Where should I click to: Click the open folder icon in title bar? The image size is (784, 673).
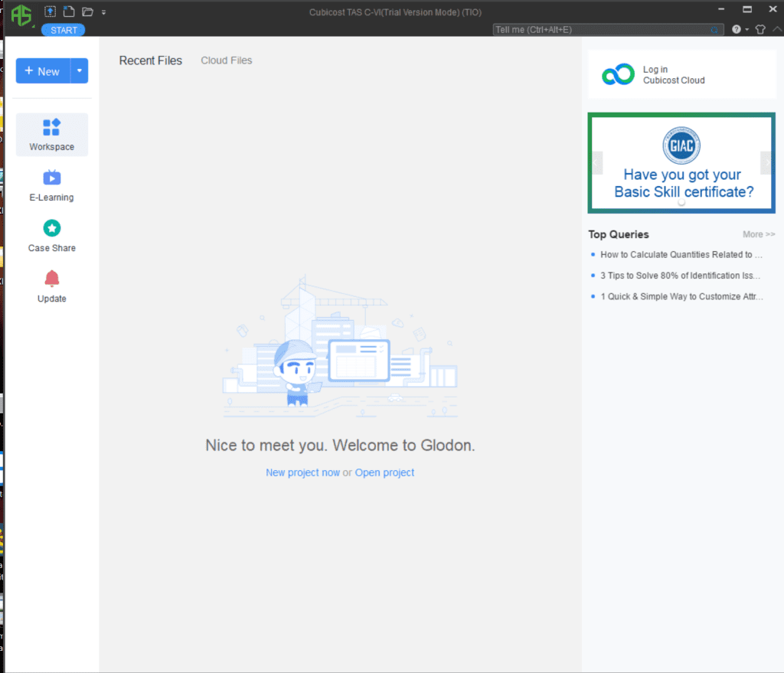[87, 11]
